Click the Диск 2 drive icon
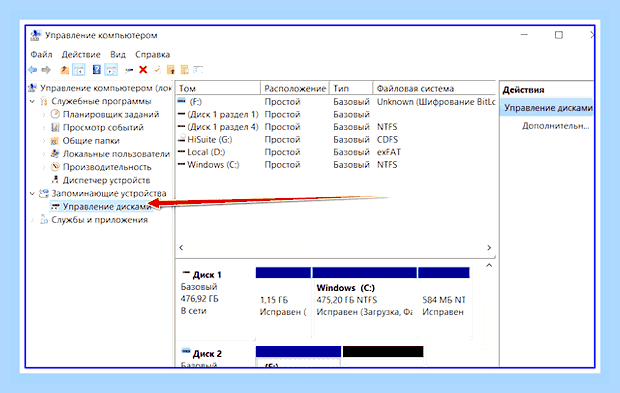Image resolution: width=620 pixels, height=393 pixels. (x=186, y=351)
